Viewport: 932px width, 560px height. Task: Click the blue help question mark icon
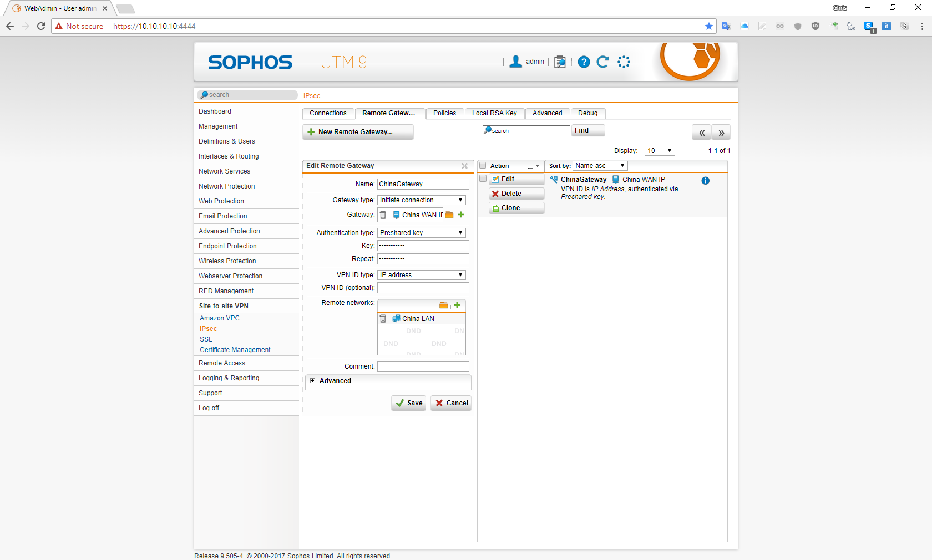pyautogui.click(x=584, y=62)
